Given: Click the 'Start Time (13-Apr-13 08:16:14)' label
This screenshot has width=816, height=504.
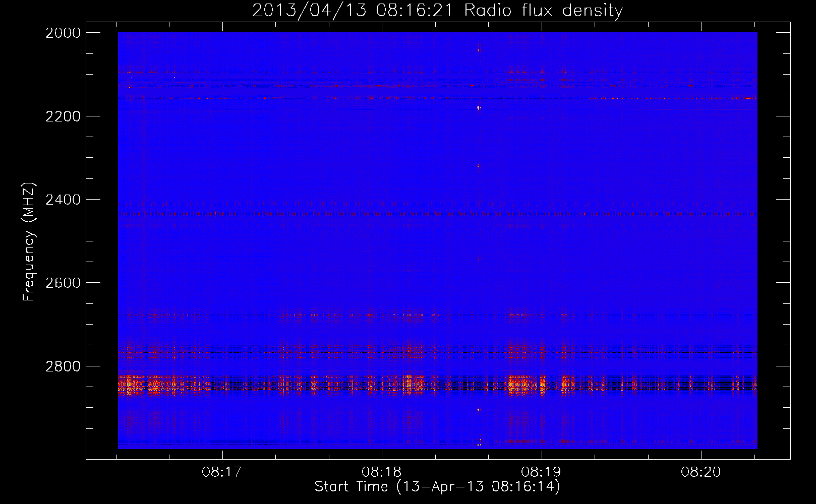Looking at the screenshot, I should [x=437, y=487].
